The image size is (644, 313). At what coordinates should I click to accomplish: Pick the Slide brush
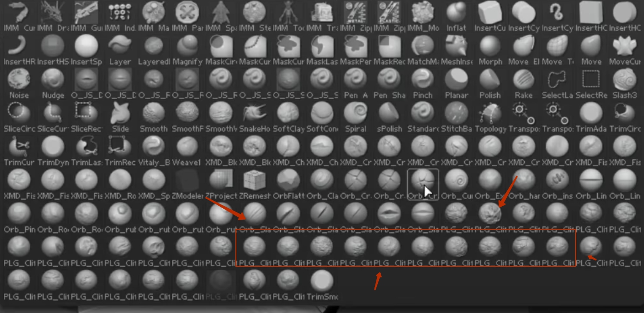tap(120, 117)
